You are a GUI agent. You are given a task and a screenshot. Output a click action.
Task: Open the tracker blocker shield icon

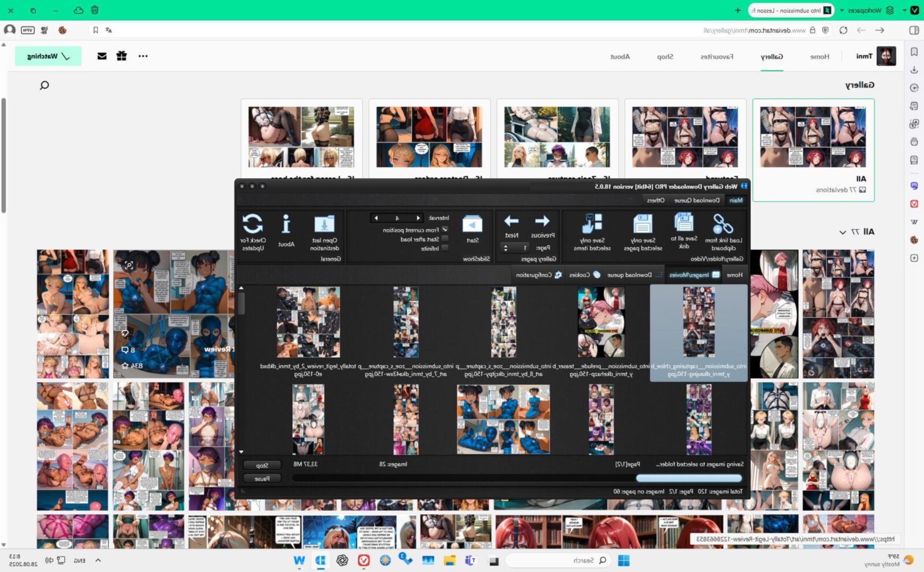(x=825, y=30)
